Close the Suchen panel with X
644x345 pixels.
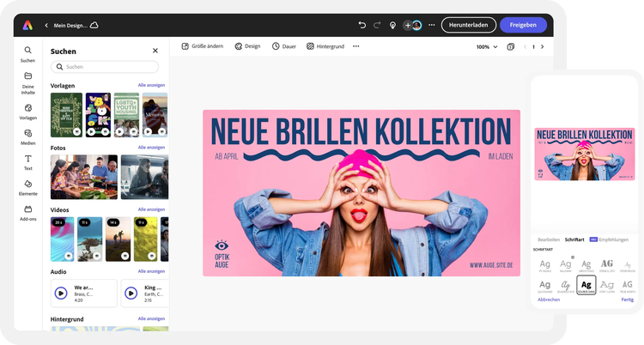tap(155, 51)
